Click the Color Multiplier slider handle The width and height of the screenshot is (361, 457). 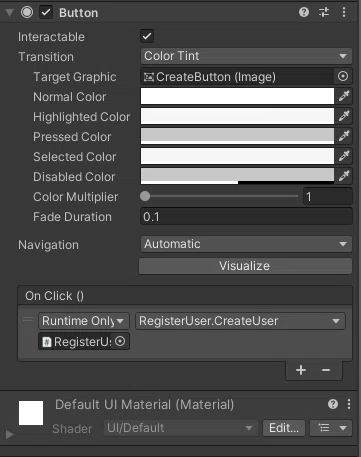pyautogui.click(x=145, y=196)
